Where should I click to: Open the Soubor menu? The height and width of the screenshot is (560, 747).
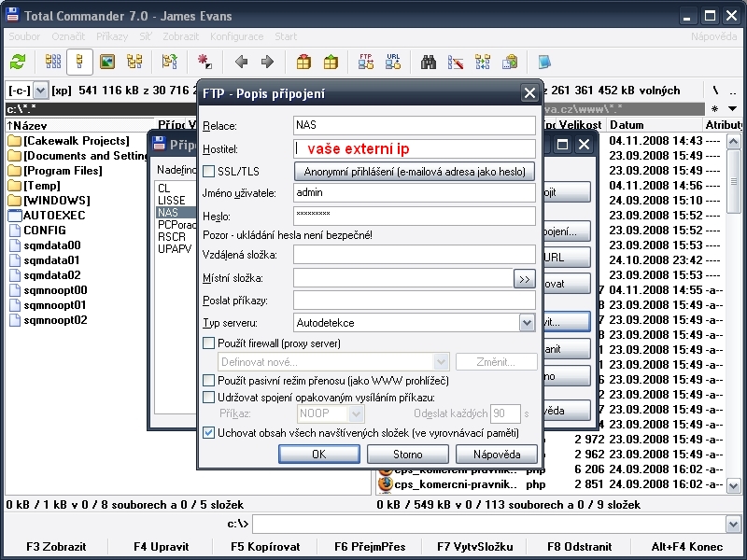[24, 36]
